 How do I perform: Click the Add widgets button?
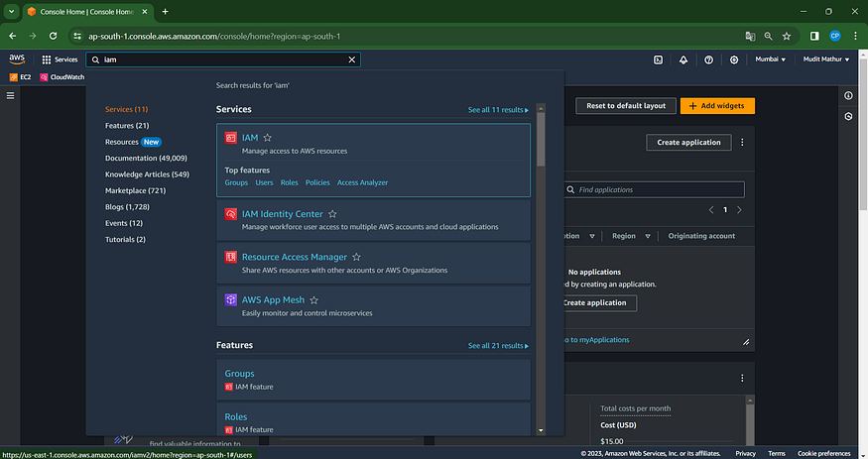click(x=717, y=106)
